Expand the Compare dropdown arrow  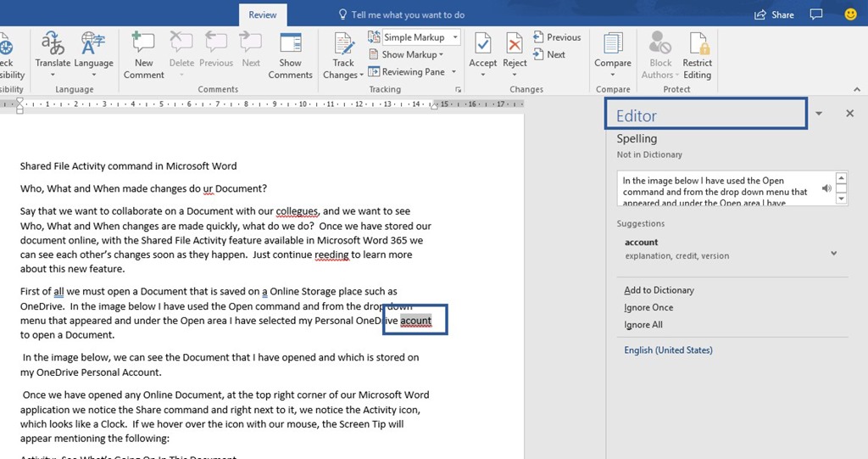(x=613, y=75)
